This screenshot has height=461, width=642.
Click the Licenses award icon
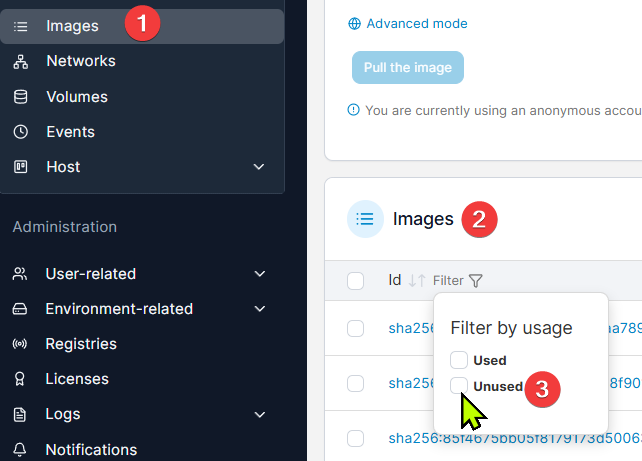click(x=20, y=379)
